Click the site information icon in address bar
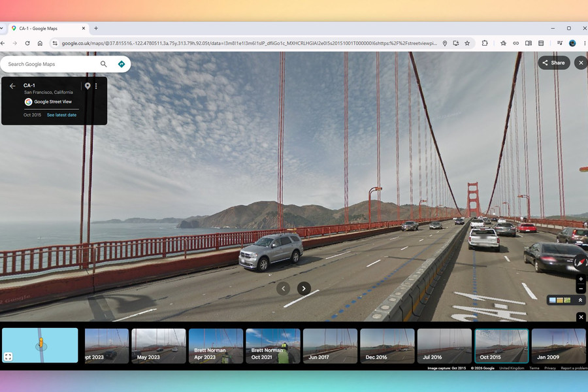 [55, 43]
